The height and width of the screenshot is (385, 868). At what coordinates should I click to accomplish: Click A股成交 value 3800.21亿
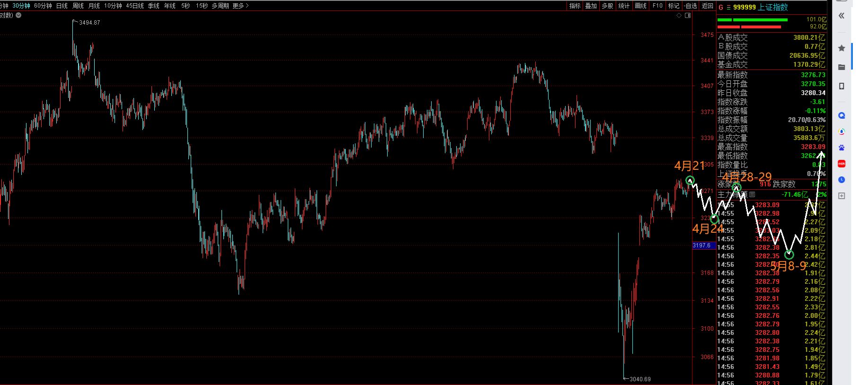point(809,37)
